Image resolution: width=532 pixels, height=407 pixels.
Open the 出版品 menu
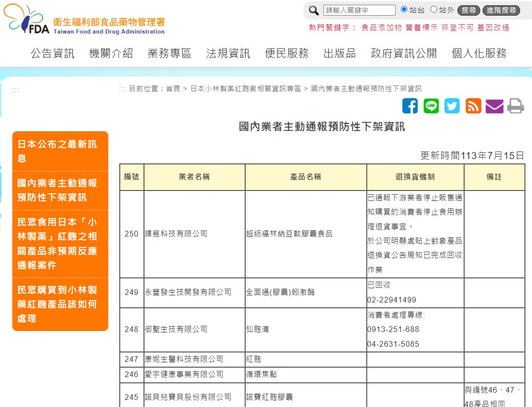pos(340,53)
